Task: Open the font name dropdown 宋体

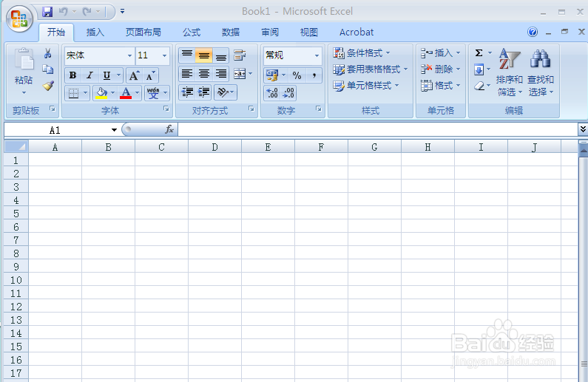Action: (x=129, y=56)
